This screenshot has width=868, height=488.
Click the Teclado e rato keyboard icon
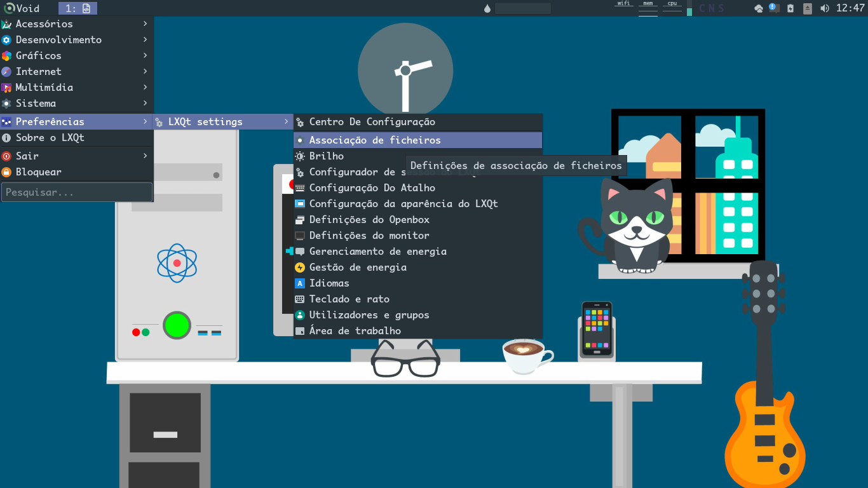pos(300,299)
